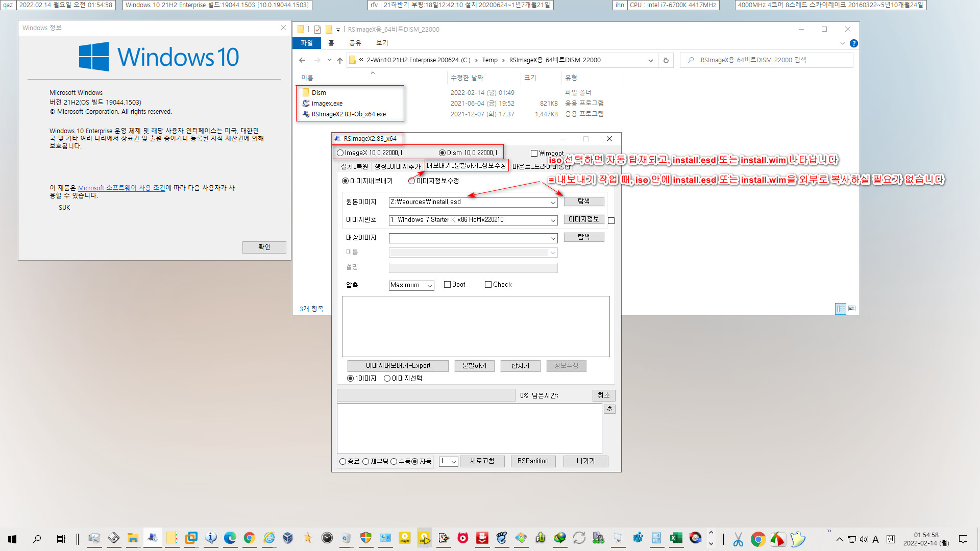Viewport: 980px width, 551px height.
Task: Switch Explorer to details view icon
Action: coord(841,309)
